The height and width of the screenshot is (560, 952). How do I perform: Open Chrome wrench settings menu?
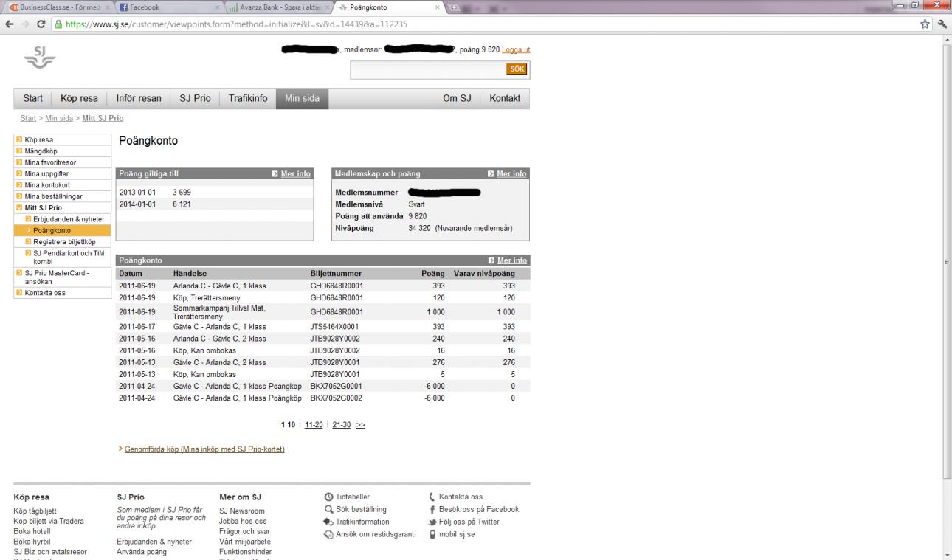942,24
